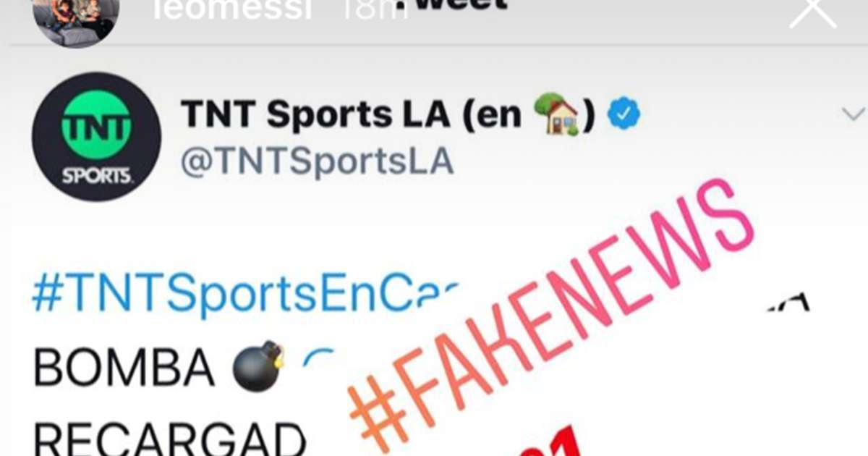The image size is (868, 456).
Task: Click the blue verified checkmark badge
Action: (623, 115)
